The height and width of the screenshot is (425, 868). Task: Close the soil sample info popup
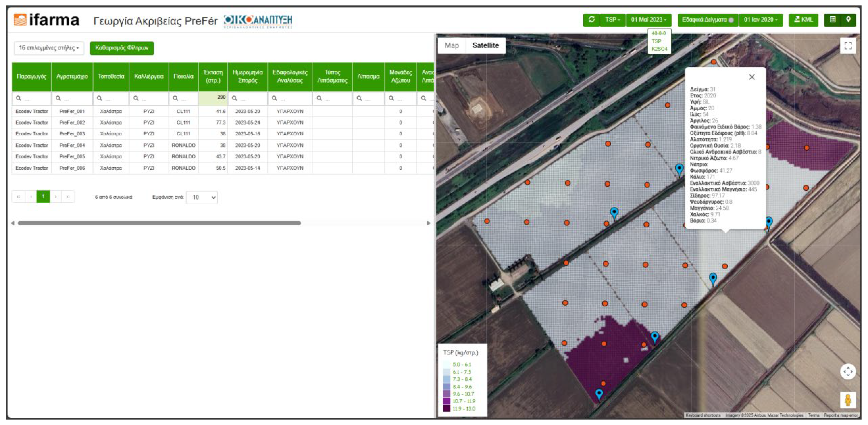click(x=751, y=77)
